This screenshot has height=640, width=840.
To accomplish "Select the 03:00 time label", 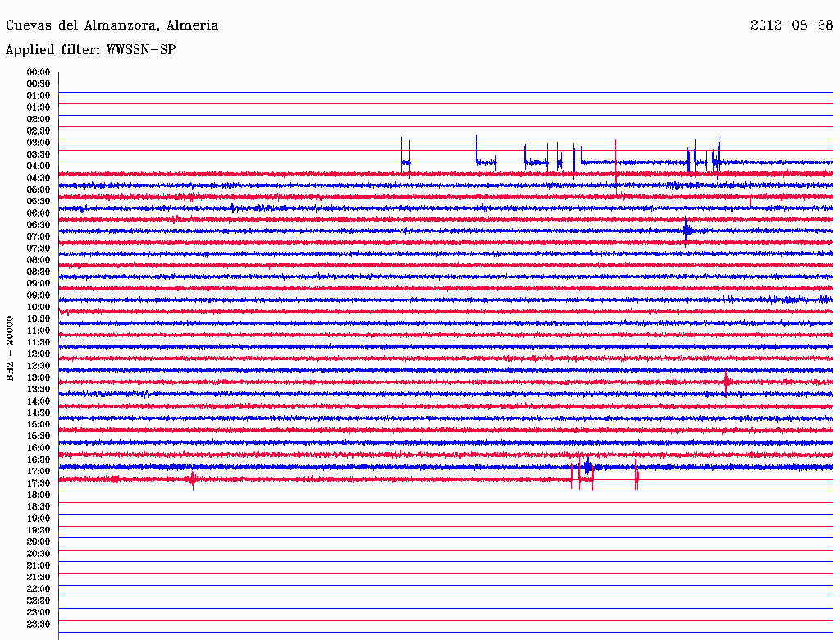I will pyautogui.click(x=39, y=143).
